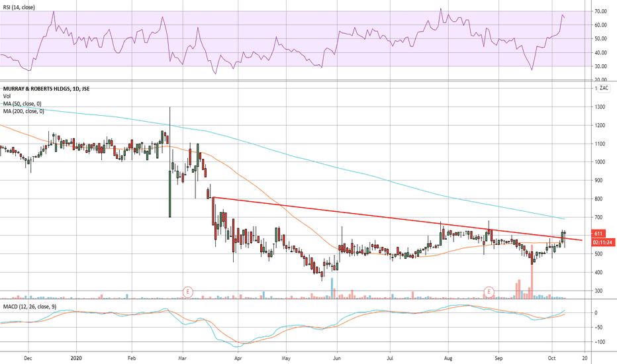Click the 1000 price axis label

600,162
